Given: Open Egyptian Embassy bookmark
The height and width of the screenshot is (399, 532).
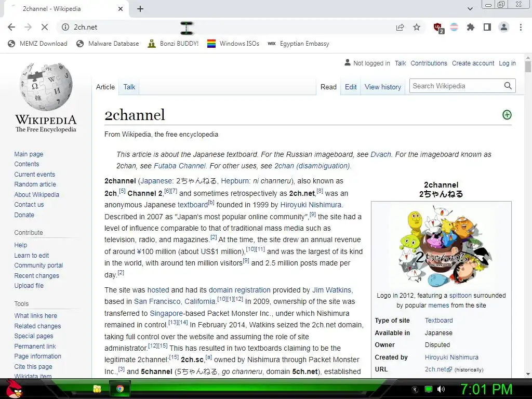Looking at the screenshot, I should point(298,44).
